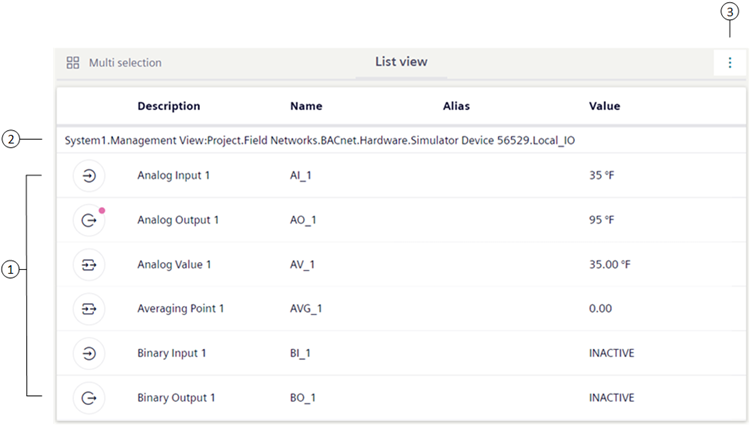Click the Alias column header
Screen dimensions: 750x425
[456, 106]
